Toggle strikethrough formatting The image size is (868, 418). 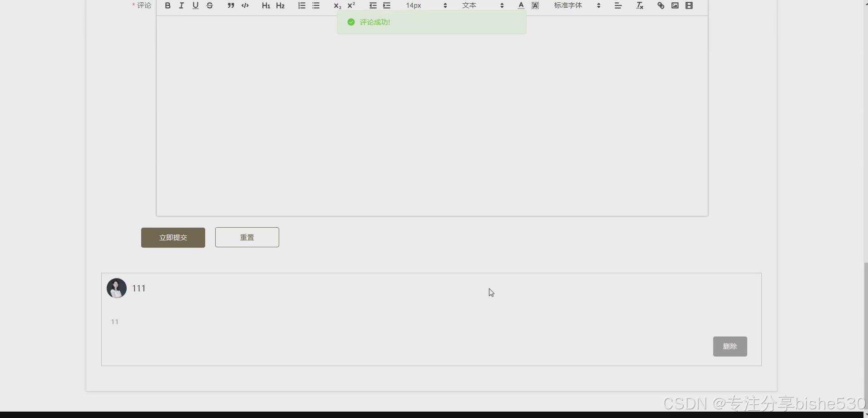click(210, 5)
